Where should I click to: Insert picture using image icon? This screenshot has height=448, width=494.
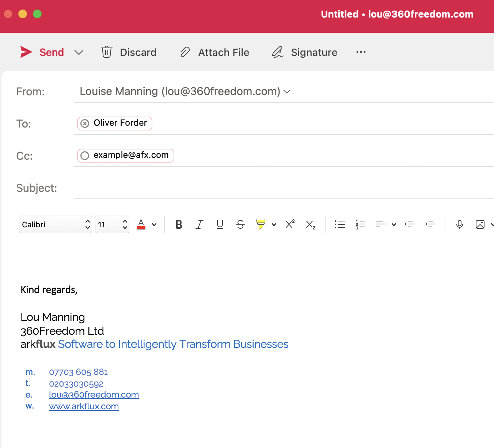pos(480,224)
